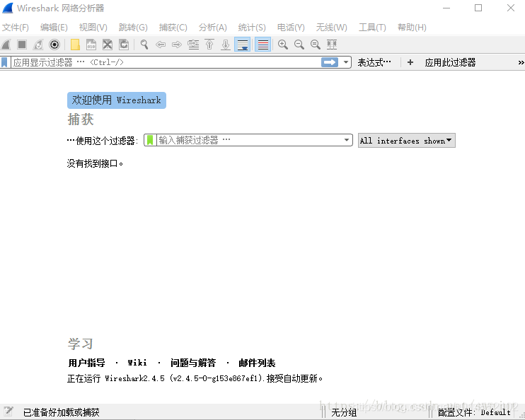The width and height of the screenshot is (525, 420).
Task: Open 视图(V) menu
Action: (x=93, y=28)
